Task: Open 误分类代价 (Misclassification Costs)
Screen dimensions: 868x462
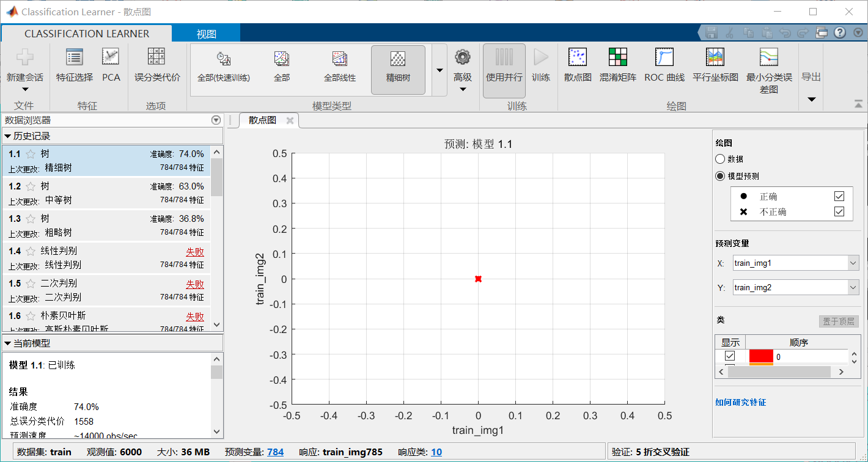Action: (157, 66)
